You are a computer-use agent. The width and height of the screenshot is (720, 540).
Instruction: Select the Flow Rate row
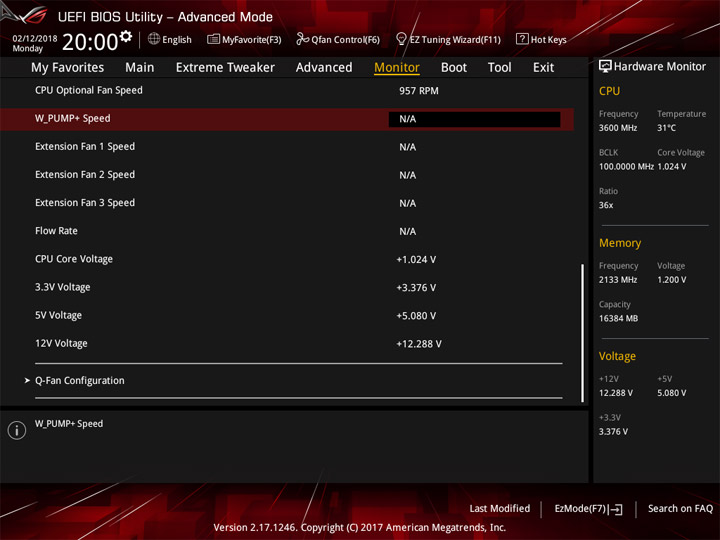[x=287, y=231]
